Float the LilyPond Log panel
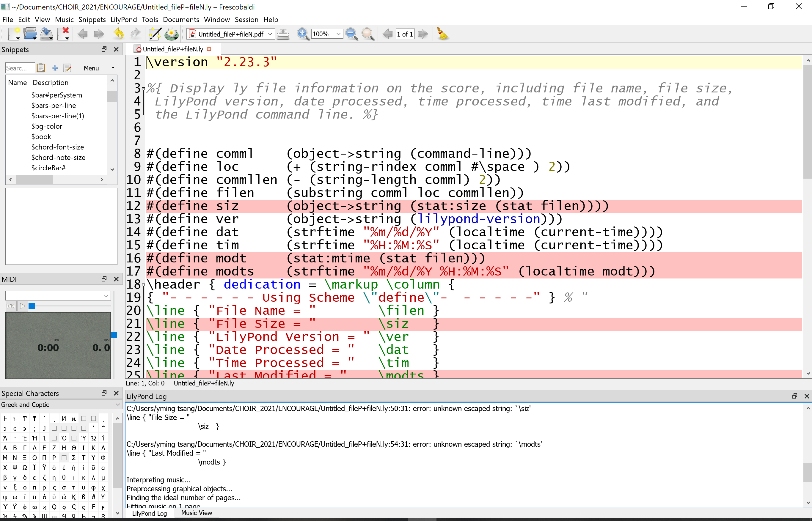Image resolution: width=812 pixels, height=521 pixels. point(795,396)
